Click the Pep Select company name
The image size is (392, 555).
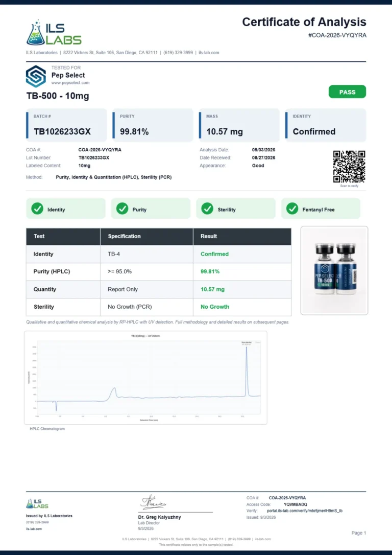tap(68, 75)
